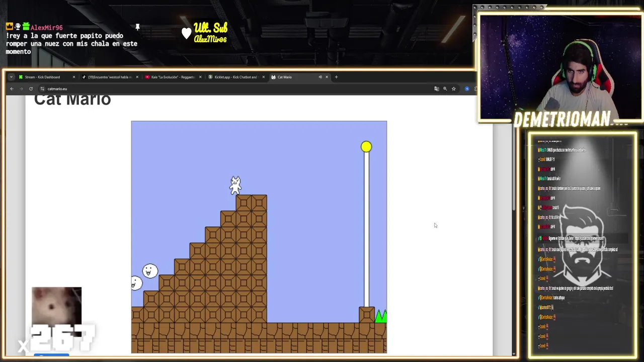Open the blue profile avatar in Chrome toolbar
Screen dimensions: 644x362
click(467, 89)
